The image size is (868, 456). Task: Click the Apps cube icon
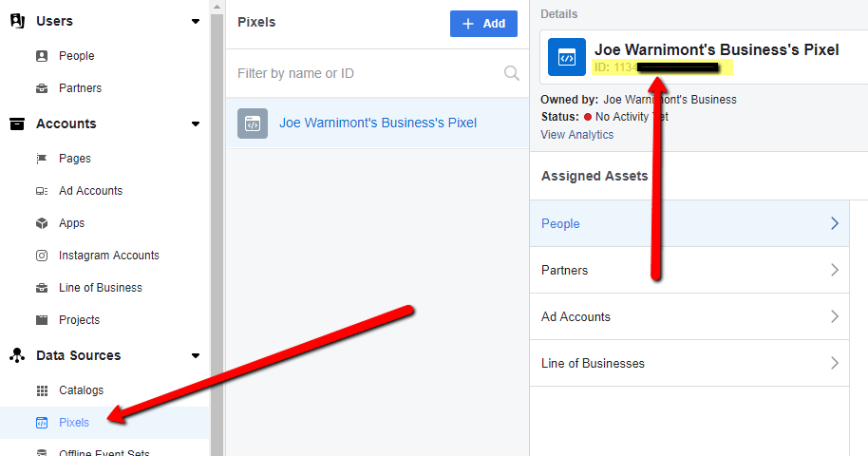point(42,223)
